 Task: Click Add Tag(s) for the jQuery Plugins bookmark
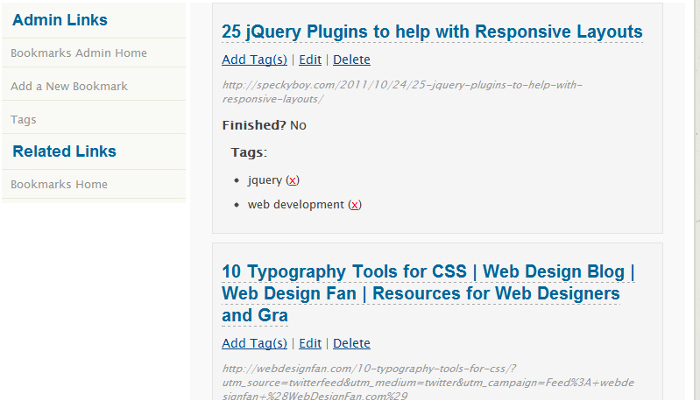coord(254,60)
